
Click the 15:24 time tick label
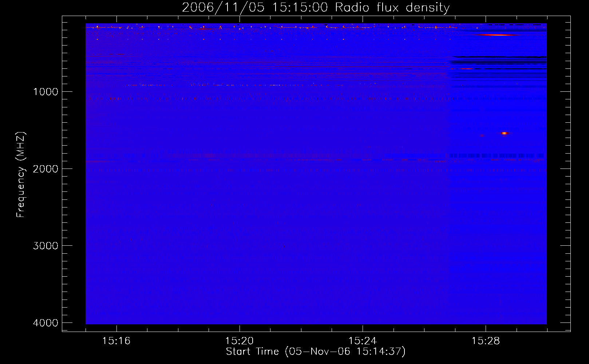tap(363, 341)
